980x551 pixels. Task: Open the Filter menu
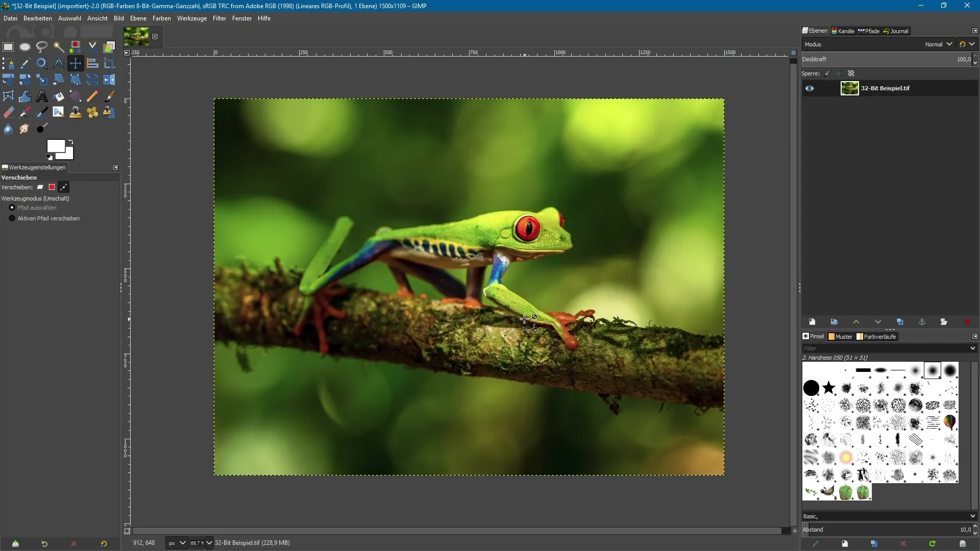(219, 18)
